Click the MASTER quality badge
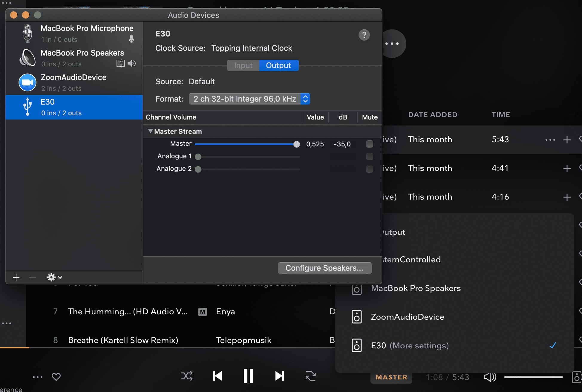The width and height of the screenshot is (582, 392). click(391, 377)
